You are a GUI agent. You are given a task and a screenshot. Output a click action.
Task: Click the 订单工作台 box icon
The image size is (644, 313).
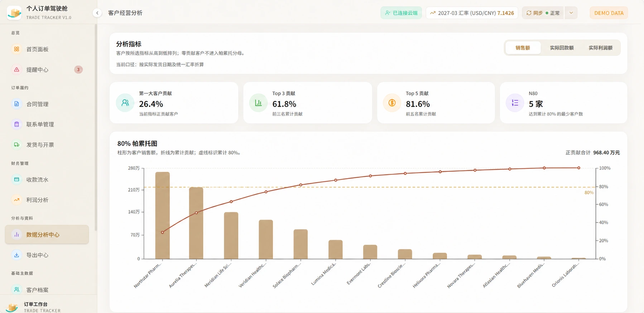[13, 307]
